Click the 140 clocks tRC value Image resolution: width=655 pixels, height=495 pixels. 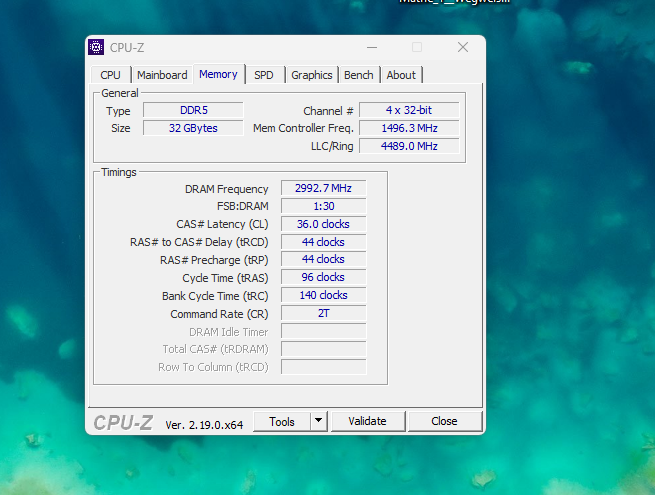323,295
